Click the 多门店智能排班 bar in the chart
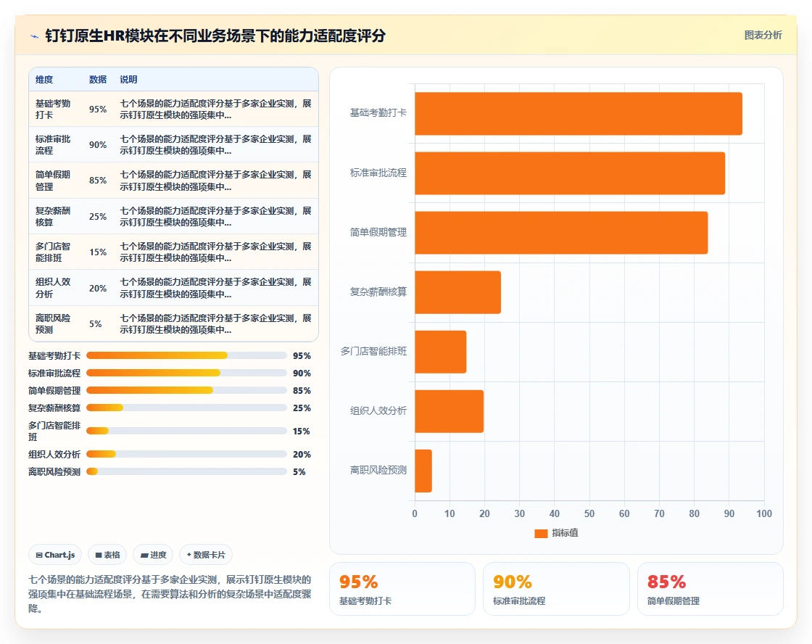 click(x=441, y=352)
